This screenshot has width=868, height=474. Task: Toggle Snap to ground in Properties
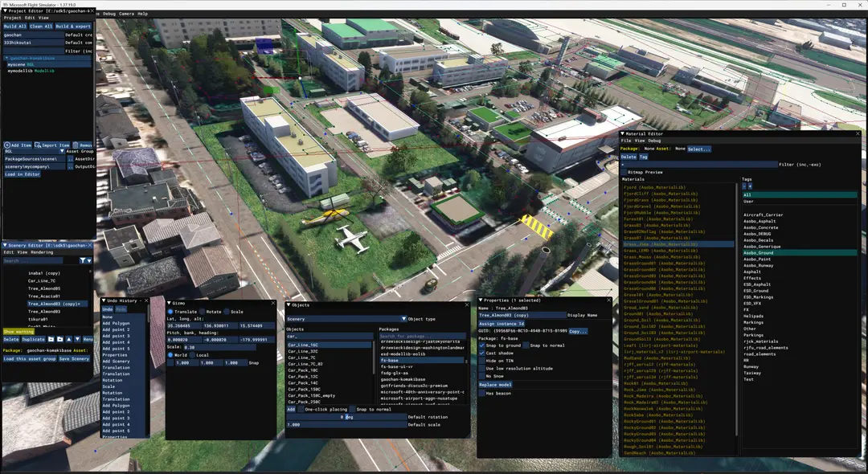481,345
